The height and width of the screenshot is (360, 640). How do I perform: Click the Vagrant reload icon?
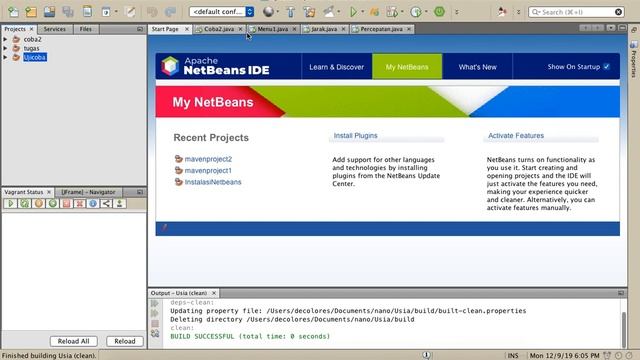[x=24, y=203]
